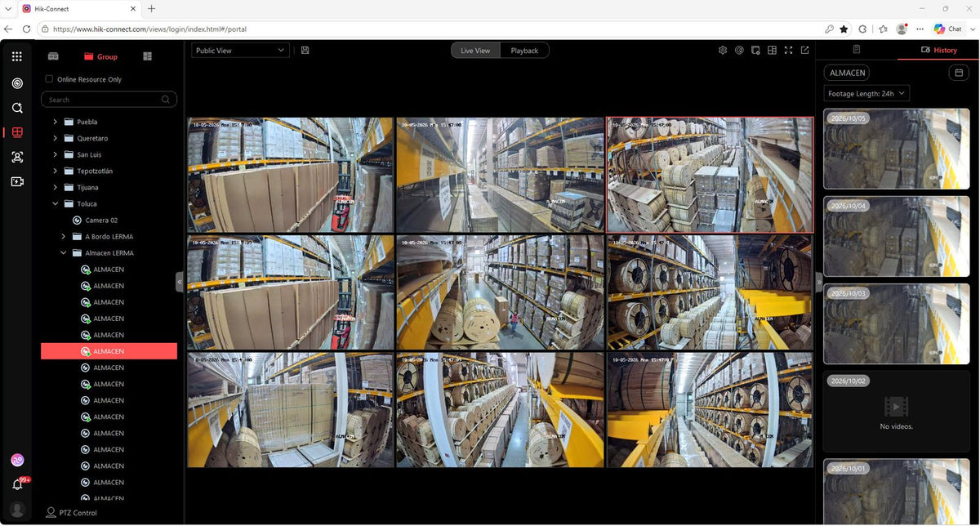Open the face recognition sidebar icon
The width and height of the screenshot is (980, 526).
(17, 157)
